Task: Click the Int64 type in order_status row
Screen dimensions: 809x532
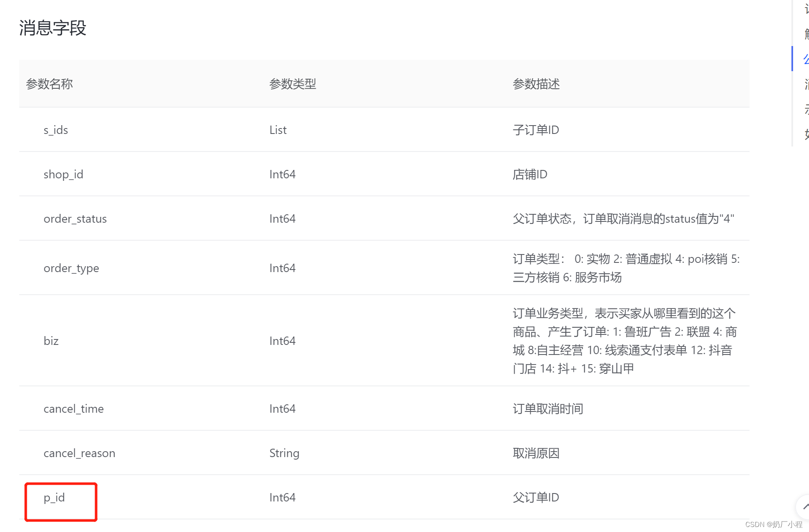Action: point(282,219)
